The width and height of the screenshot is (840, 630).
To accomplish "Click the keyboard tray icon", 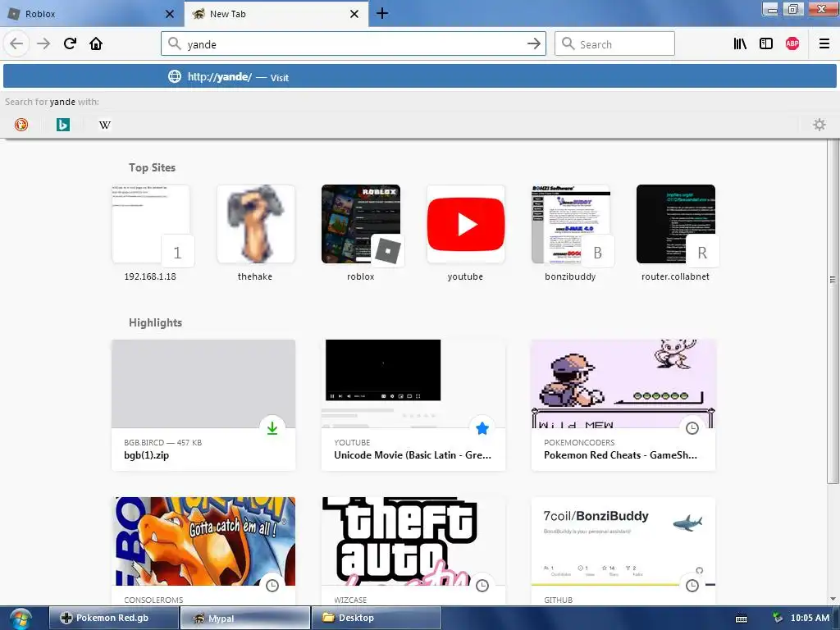I will point(742,619).
